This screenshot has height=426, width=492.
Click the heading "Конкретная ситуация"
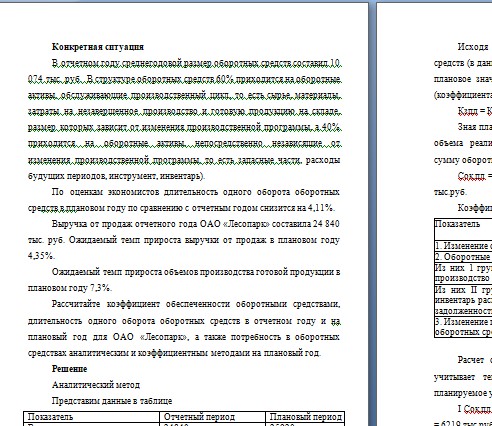(98, 47)
